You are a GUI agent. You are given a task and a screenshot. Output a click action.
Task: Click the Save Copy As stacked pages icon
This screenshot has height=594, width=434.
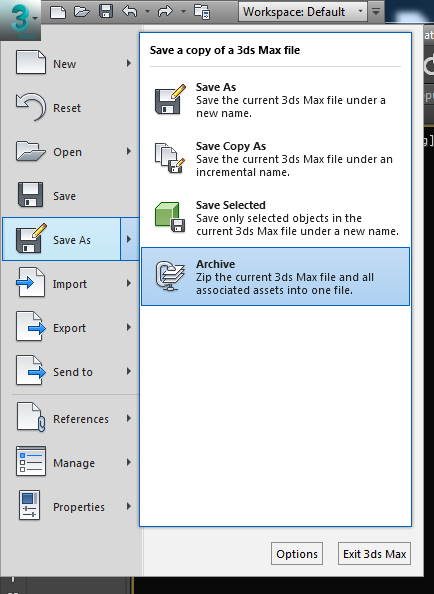pos(170,158)
